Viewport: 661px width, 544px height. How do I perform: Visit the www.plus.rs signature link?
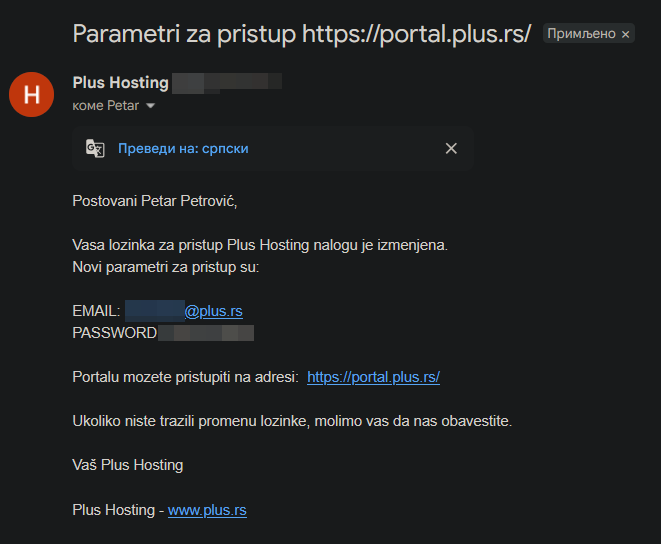207,510
